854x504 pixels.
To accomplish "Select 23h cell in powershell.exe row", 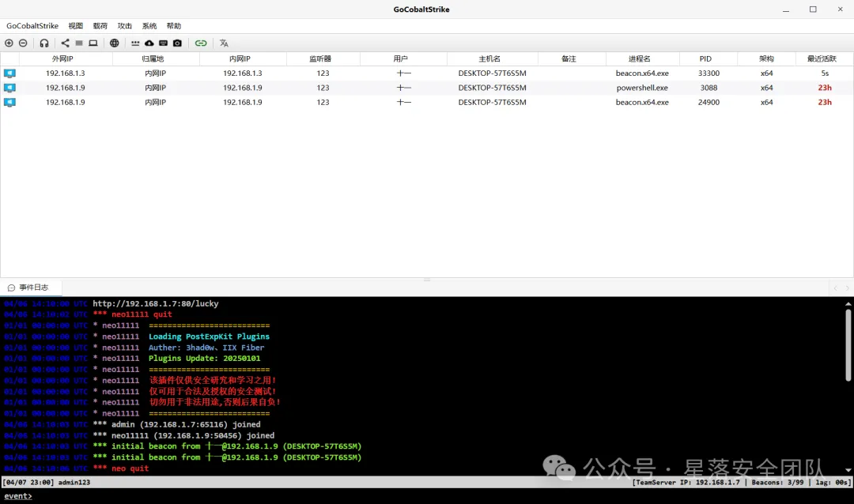I will [x=825, y=88].
